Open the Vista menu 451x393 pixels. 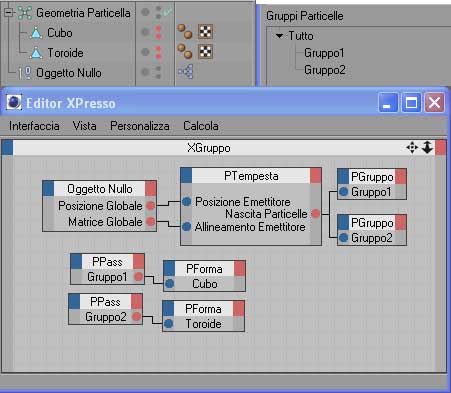[85, 126]
